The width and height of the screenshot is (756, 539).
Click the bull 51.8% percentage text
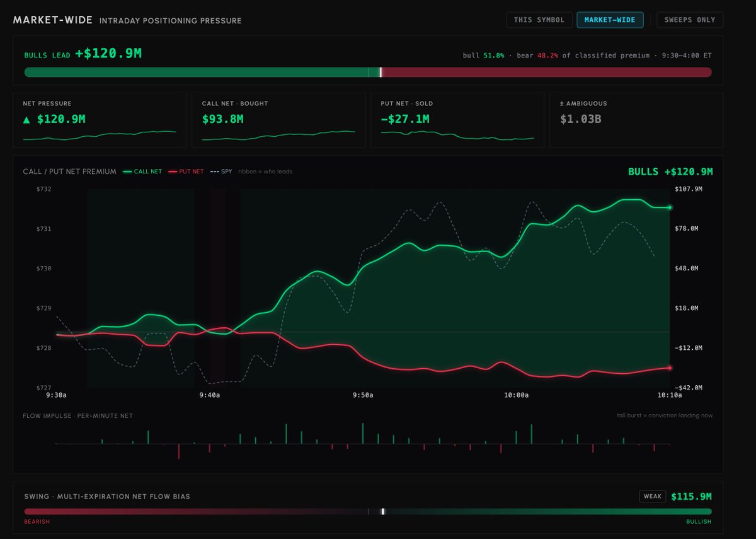tap(483, 55)
